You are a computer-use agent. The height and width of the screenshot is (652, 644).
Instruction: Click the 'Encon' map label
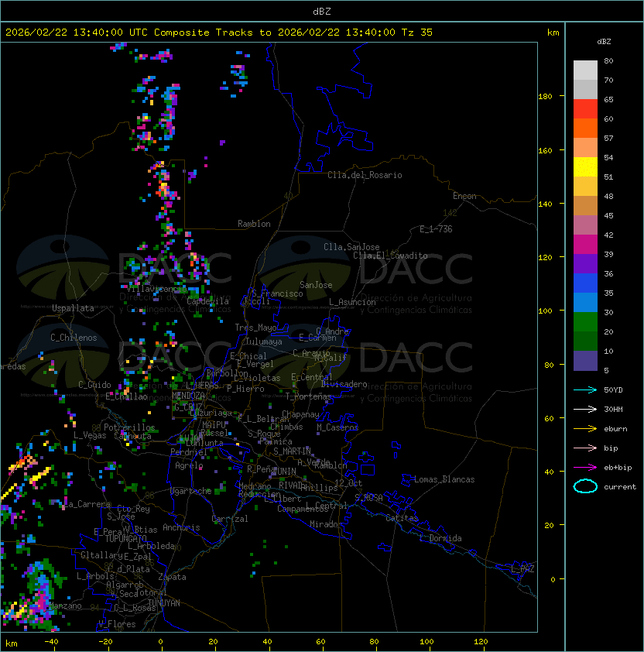[x=464, y=196]
